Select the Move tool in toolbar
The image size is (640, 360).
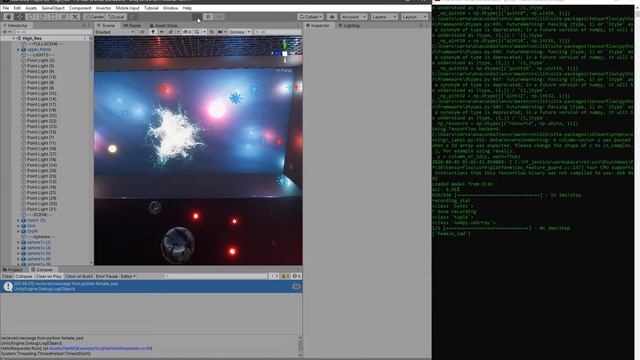(x=20, y=17)
